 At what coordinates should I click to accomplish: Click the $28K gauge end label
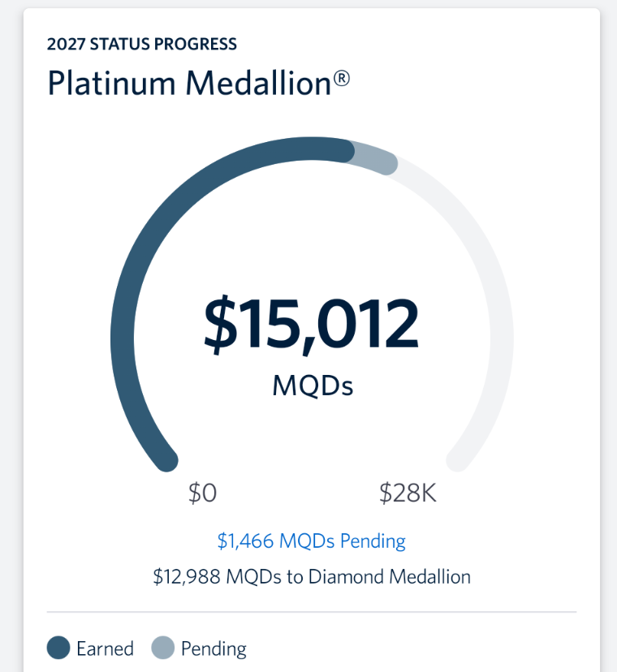point(408,493)
